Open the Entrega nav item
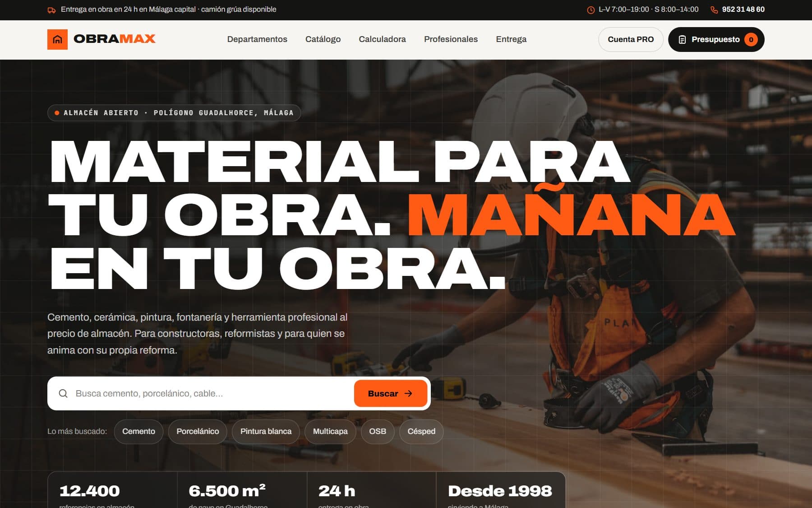The height and width of the screenshot is (508, 812). 511,39
